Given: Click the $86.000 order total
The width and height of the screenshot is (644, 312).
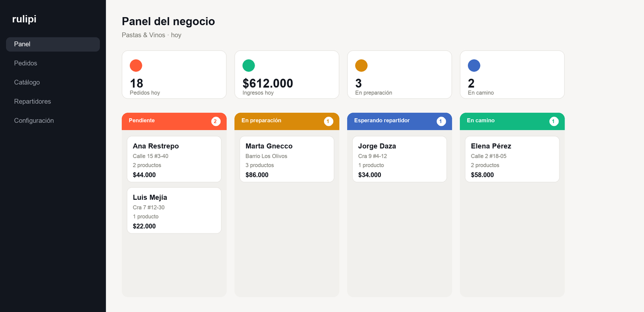Looking at the screenshot, I should 257,175.
